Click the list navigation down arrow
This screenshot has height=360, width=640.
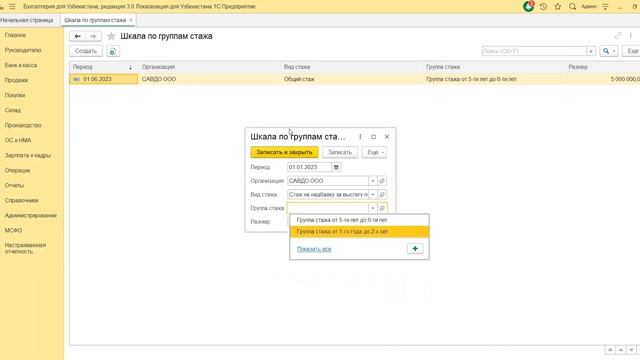click(631, 350)
